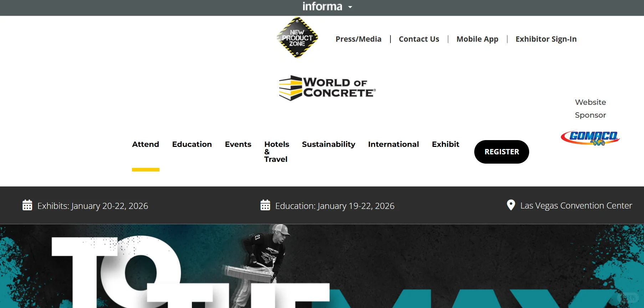This screenshot has height=308, width=644.
Task: Open the Mobile App link
Action: [477, 39]
